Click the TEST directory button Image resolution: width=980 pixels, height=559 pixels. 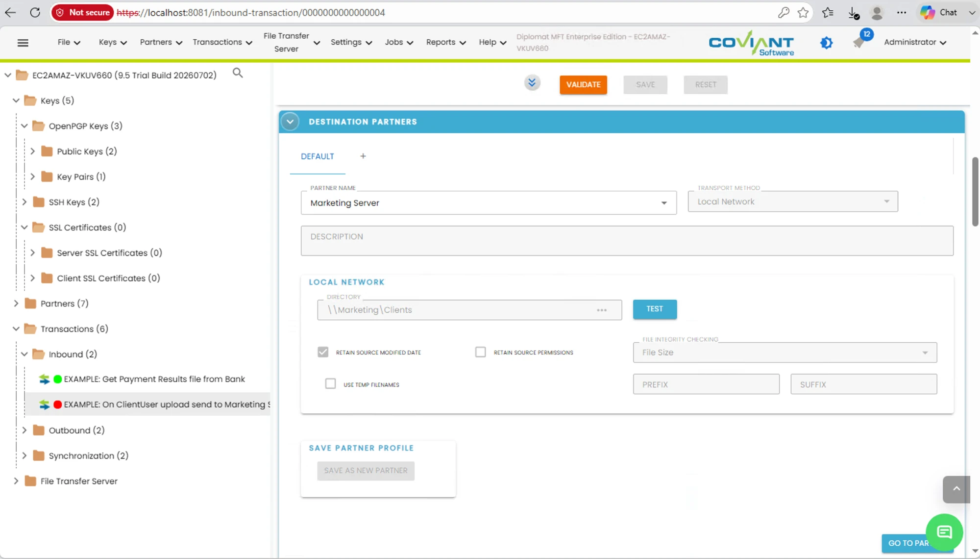[x=655, y=309]
